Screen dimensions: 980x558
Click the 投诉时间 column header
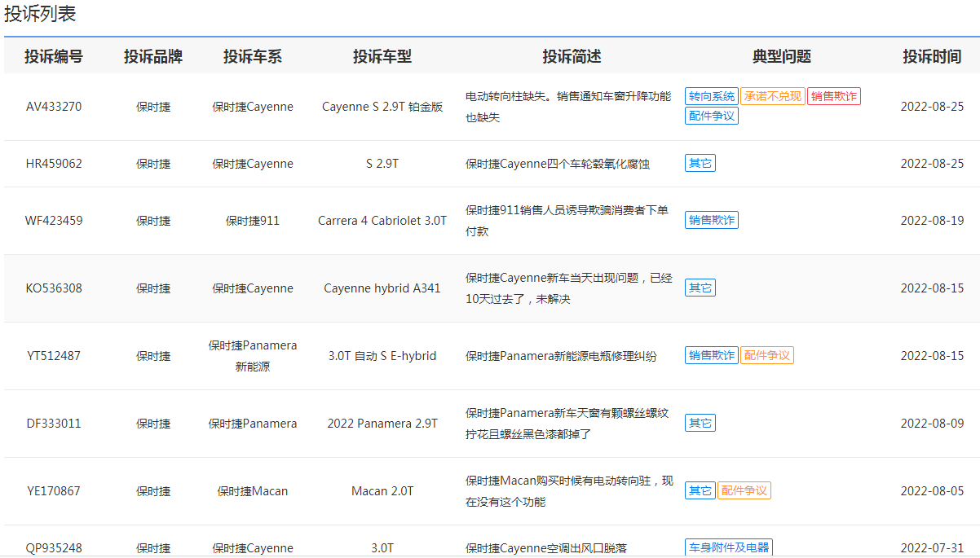(x=932, y=56)
